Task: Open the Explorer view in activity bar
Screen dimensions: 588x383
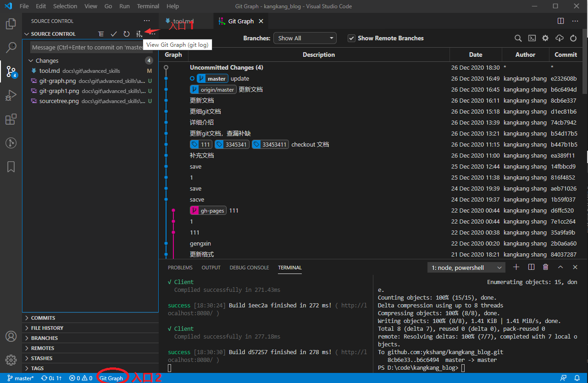Action: [11, 24]
